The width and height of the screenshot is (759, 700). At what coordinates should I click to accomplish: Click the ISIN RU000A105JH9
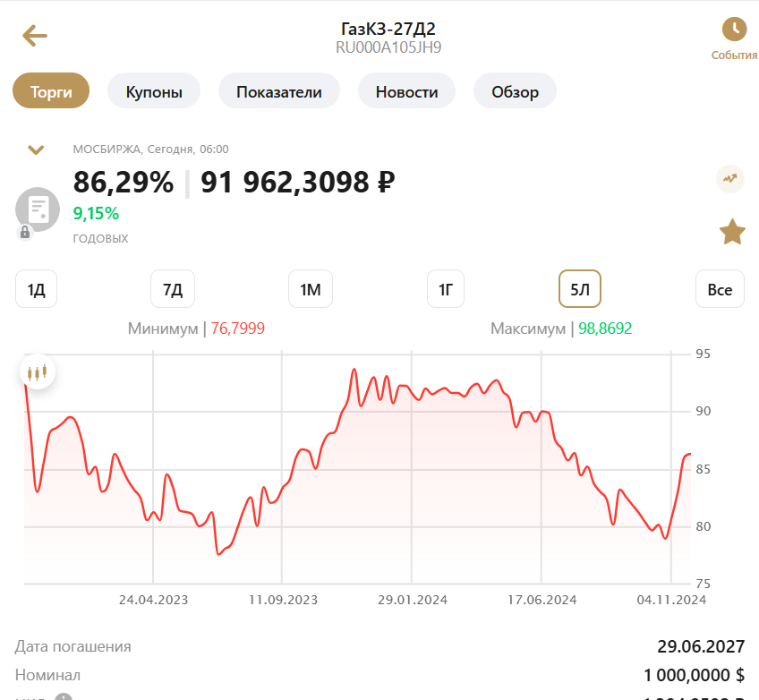pos(388,47)
